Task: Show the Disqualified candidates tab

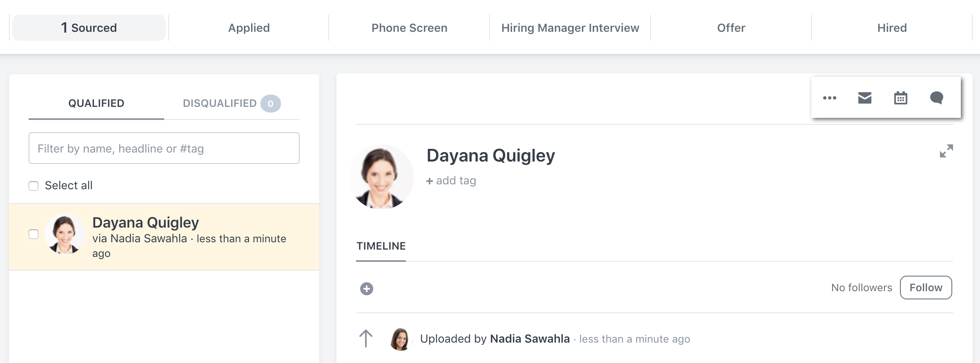Action: click(232, 103)
